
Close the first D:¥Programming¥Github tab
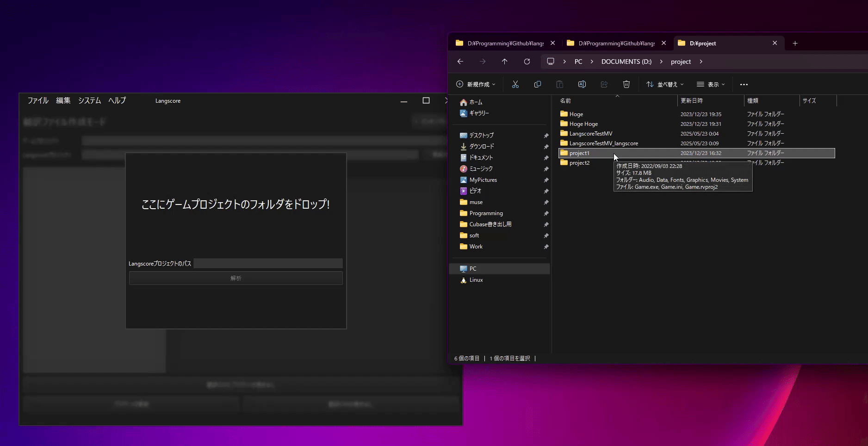(x=552, y=43)
